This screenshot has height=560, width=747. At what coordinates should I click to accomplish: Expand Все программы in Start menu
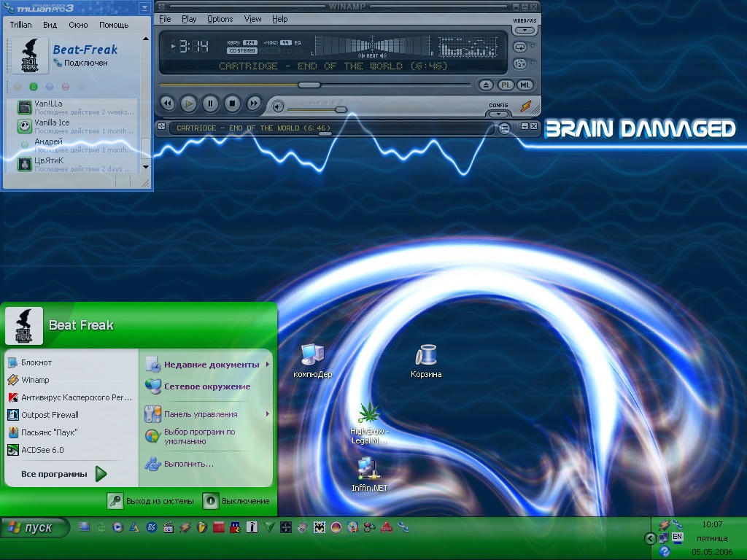(x=64, y=474)
